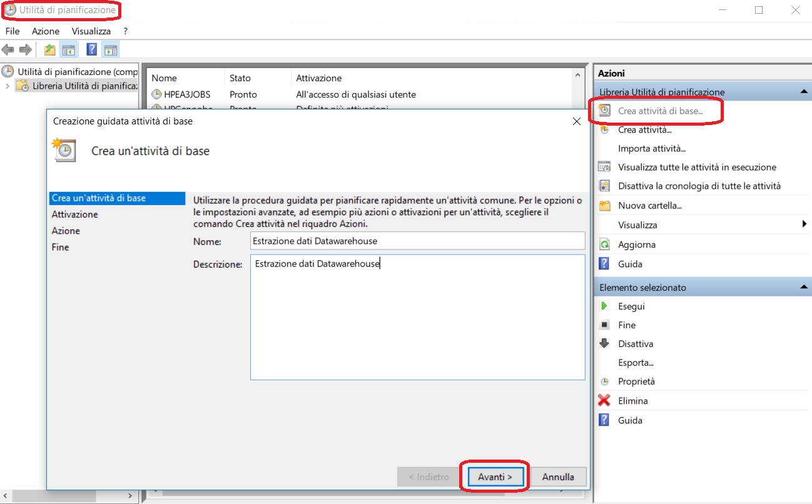Open the Visualizza menu in the menu bar
Screen dimensions: 812x504
[x=91, y=31]
